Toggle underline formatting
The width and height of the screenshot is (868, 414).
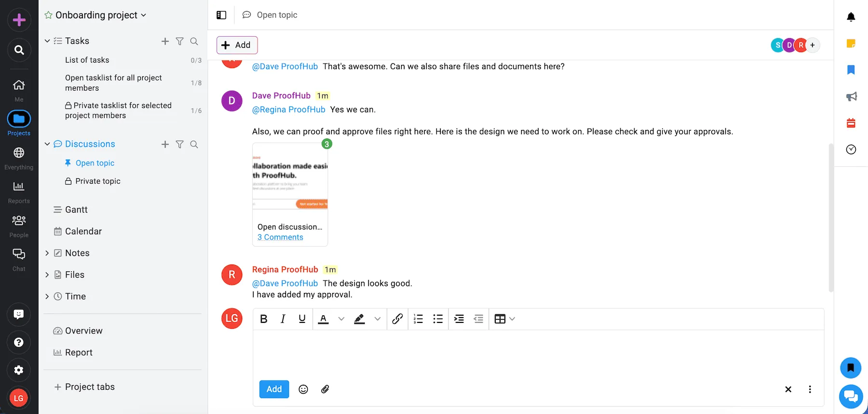(x=302, y=319)
